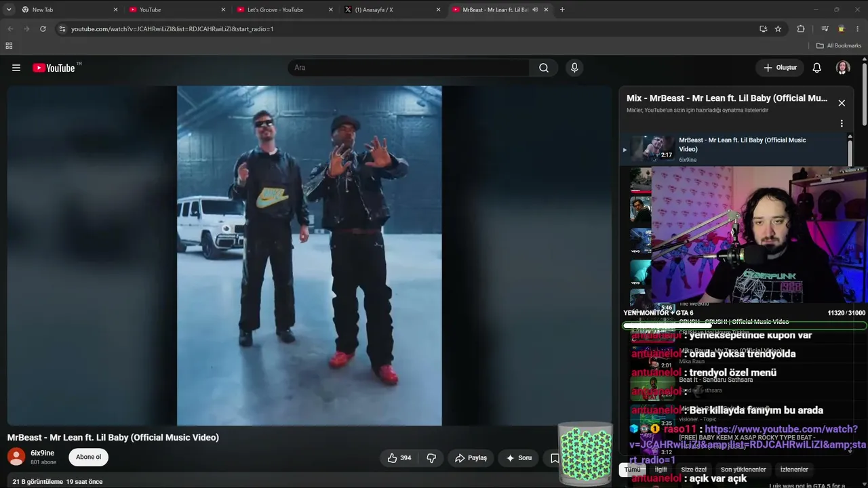Open the Chrome tab search dropdown
The image size is (868, 488).
(x=9, y=9)
